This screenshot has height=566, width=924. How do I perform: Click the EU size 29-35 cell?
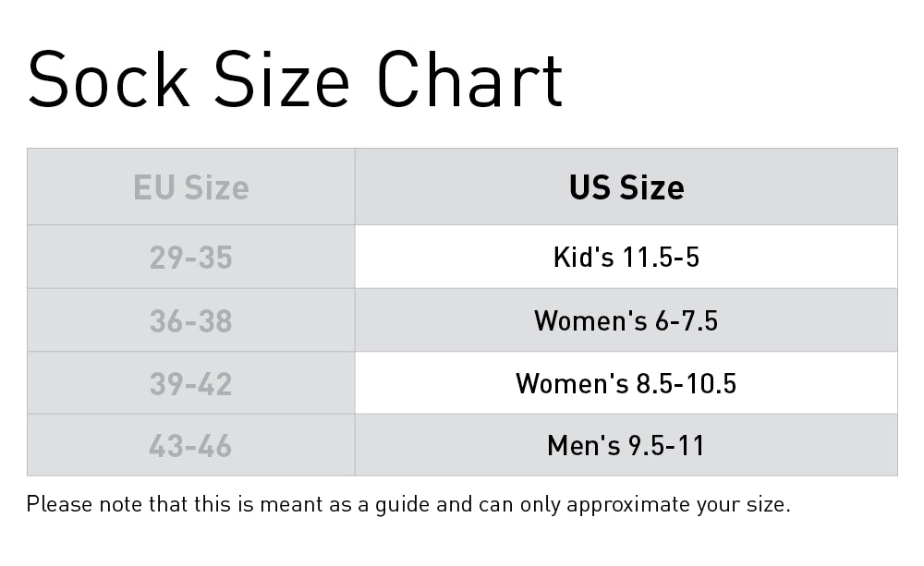pyautogui.click(x=191, y=257)
